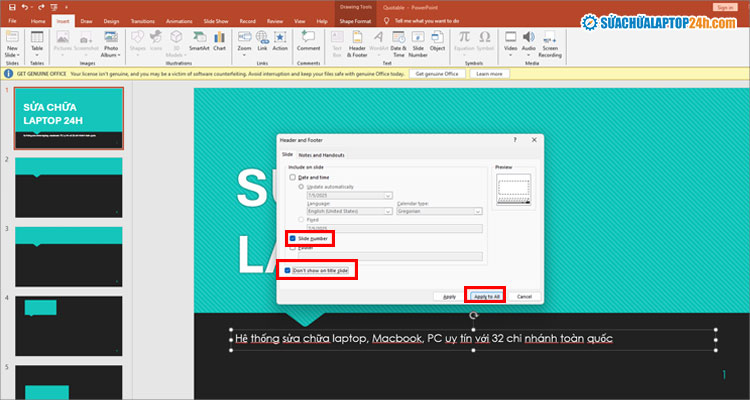750x400 pixels.
Task: Select the Fixed radio button
Action: [301, 220]
